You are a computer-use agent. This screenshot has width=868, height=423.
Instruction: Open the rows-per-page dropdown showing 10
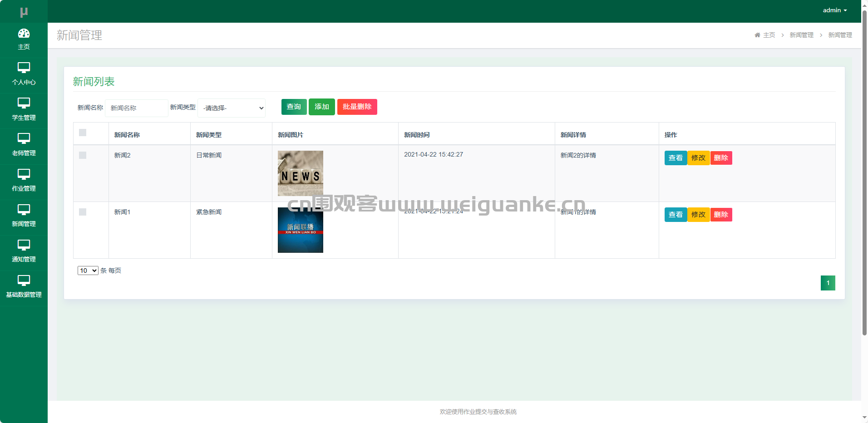click(88, 271)
